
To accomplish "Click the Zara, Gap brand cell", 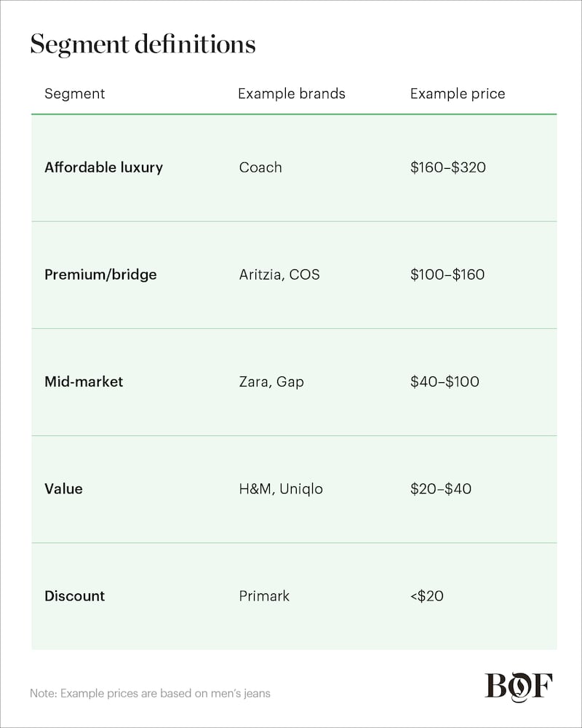I will (x=271, y=381).
